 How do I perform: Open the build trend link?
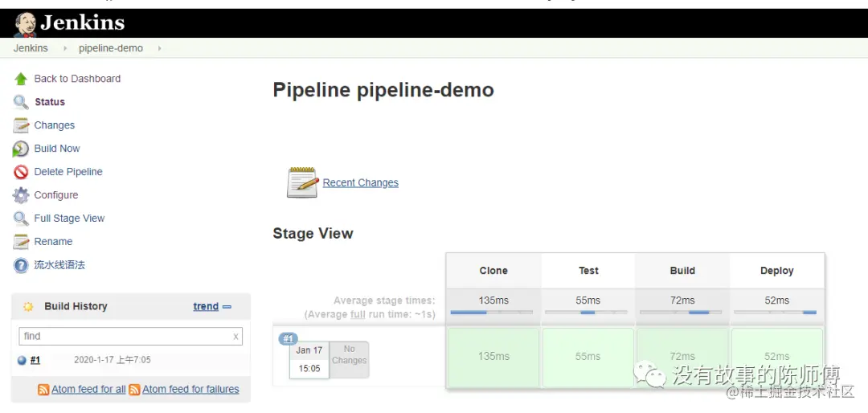[x=206, y=306]
